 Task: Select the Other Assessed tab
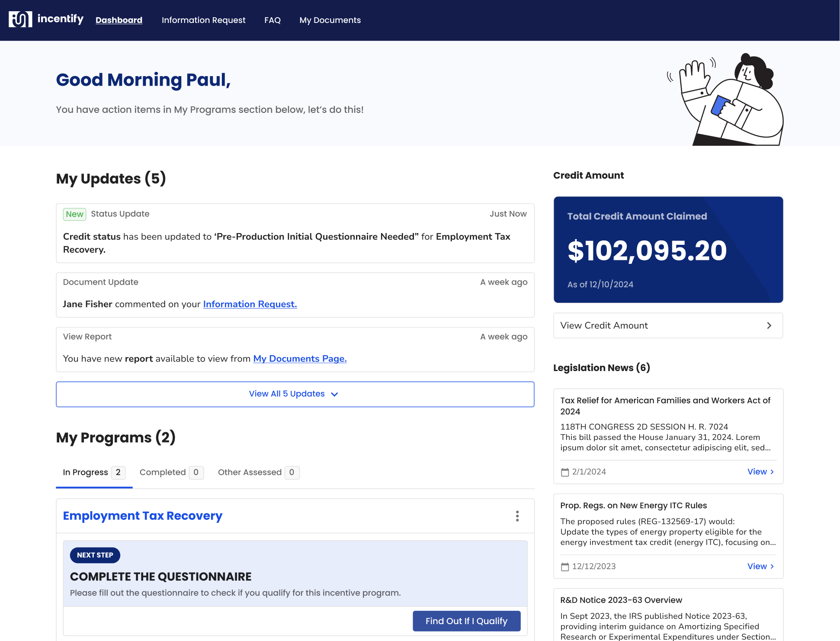[258, 472]
